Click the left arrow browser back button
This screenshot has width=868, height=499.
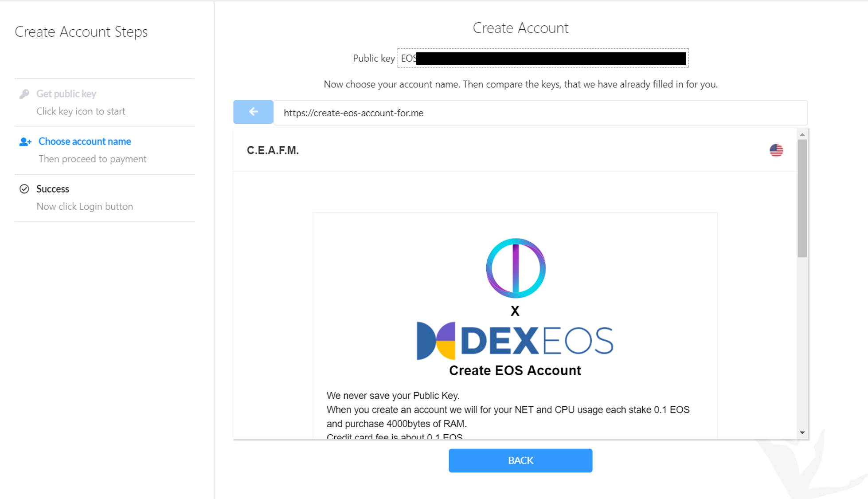tap(253, 112)
